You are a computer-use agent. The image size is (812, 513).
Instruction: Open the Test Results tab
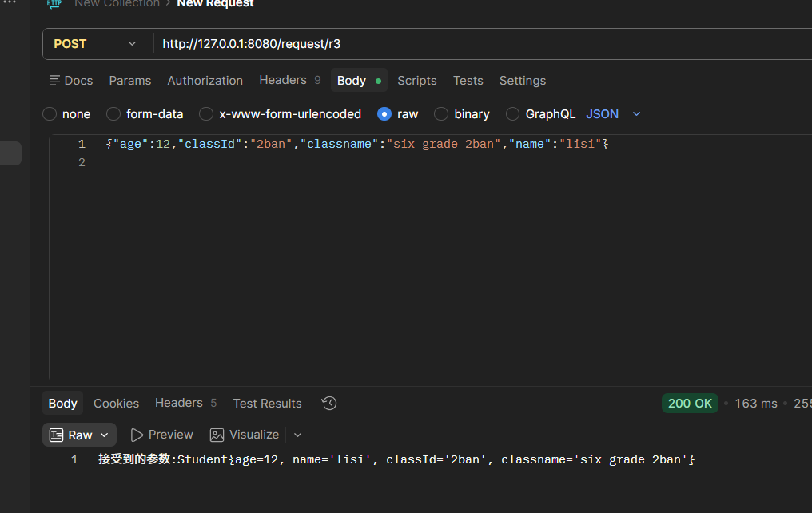point(267,404)
